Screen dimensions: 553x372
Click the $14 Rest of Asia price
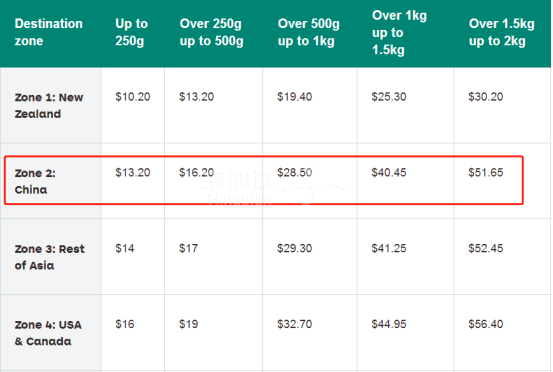click(x=124, y=248)
